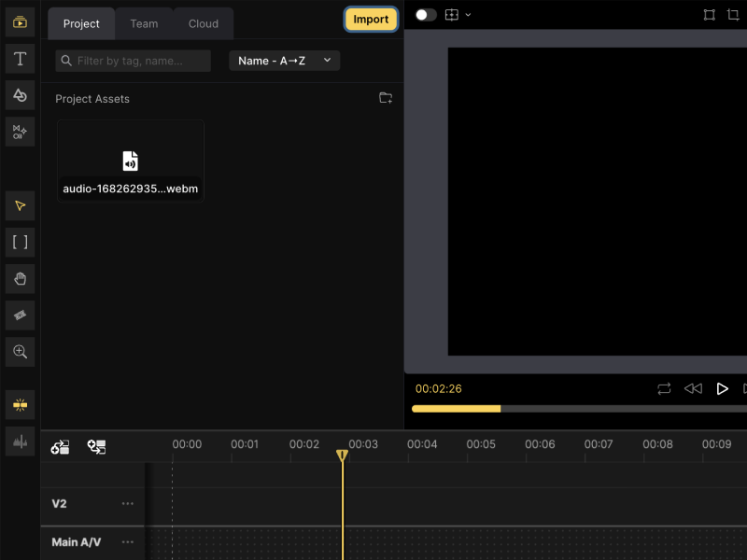
Task: Open V2 track options menu
Action: click(128, 504)
